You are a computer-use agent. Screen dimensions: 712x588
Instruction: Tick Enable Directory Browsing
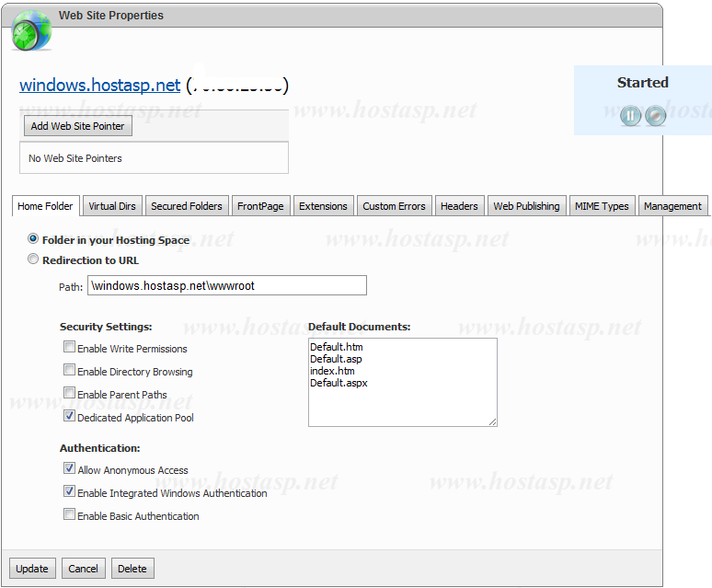[x=69, y=371]
